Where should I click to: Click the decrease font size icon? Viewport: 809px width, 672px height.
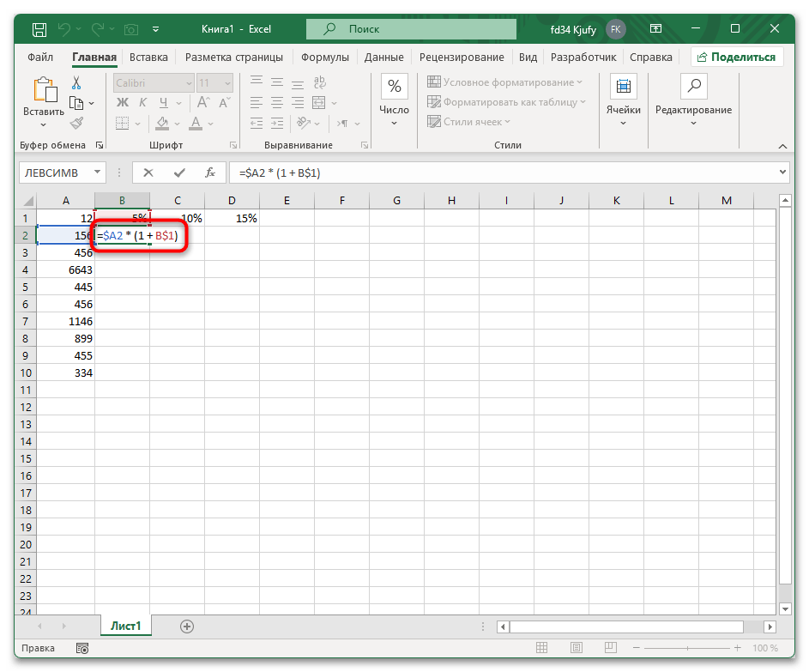click(225, 103)
